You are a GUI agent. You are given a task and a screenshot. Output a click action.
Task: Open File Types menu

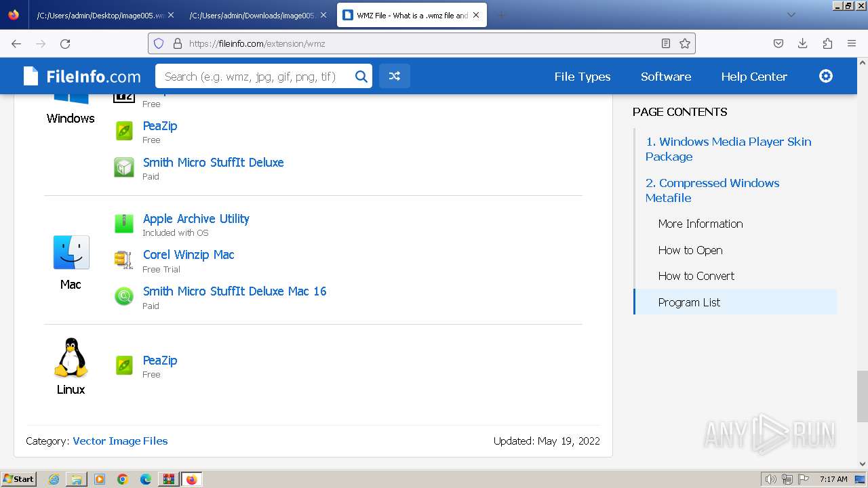(x=582, y=77)
